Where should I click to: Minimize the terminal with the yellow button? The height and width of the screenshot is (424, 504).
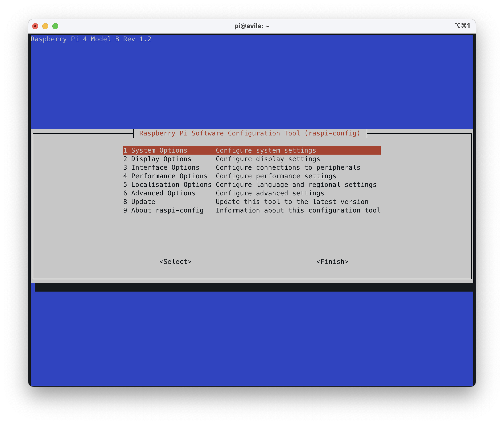tap(45, 26)
